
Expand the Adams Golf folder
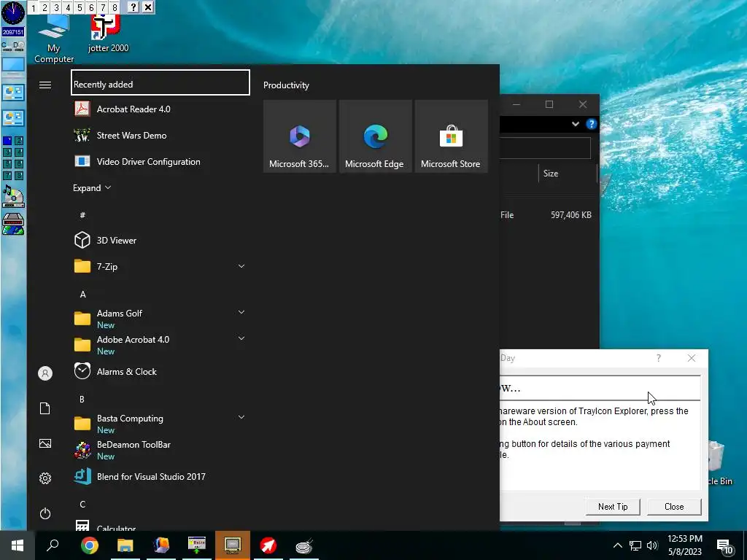241,312
